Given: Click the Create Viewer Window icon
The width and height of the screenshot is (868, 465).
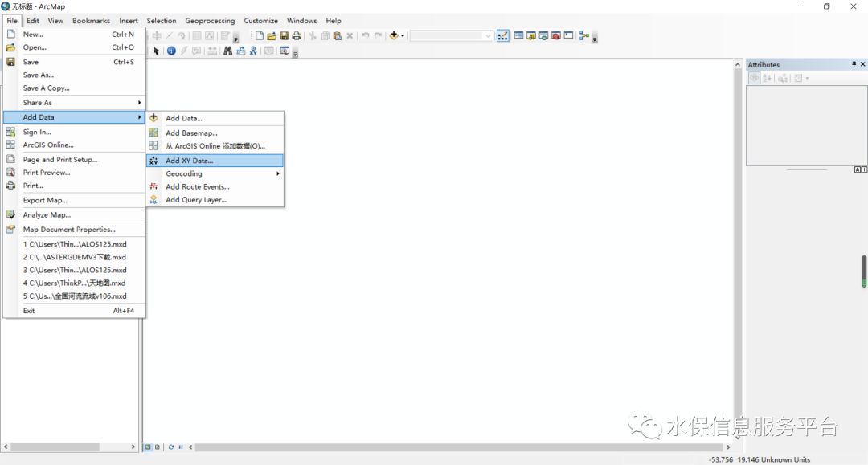Looking at the screenshot, I should [x=285, y=51].
